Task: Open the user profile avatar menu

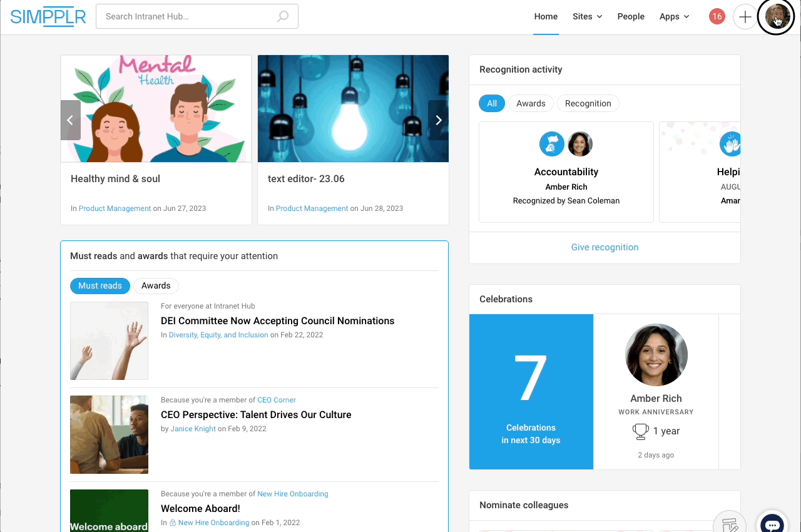Action: tap(776, 17)
